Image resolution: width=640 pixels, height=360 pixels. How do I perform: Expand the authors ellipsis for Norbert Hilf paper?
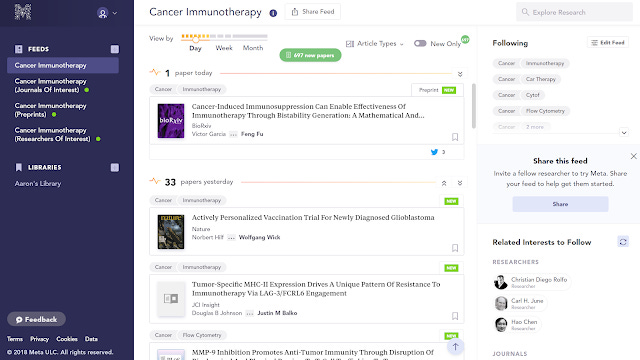pos(231,237)
